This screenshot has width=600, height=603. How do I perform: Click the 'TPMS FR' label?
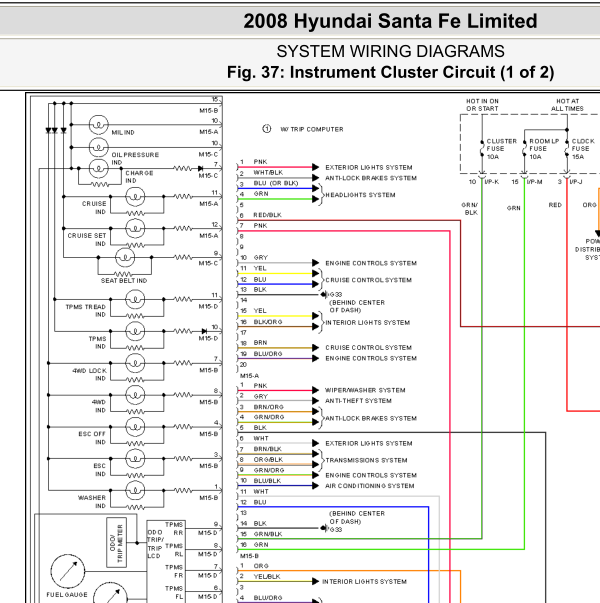(174, 571)
